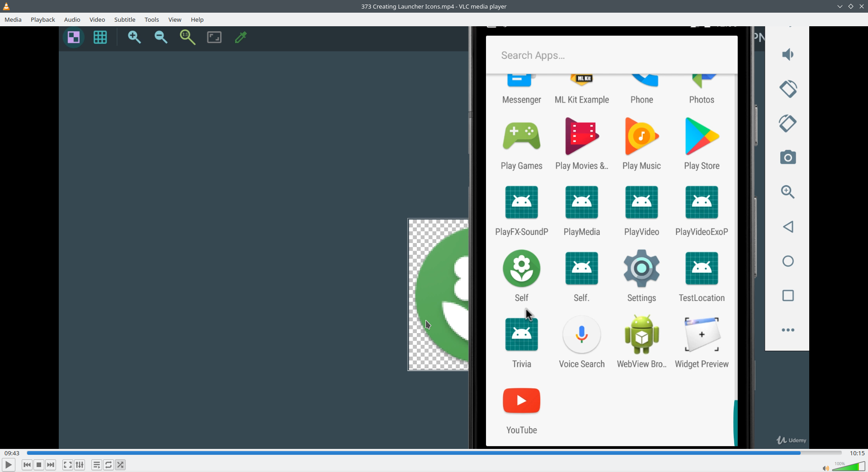
Task: Click the VLC seek bar
Action: (x=434, y=453)
